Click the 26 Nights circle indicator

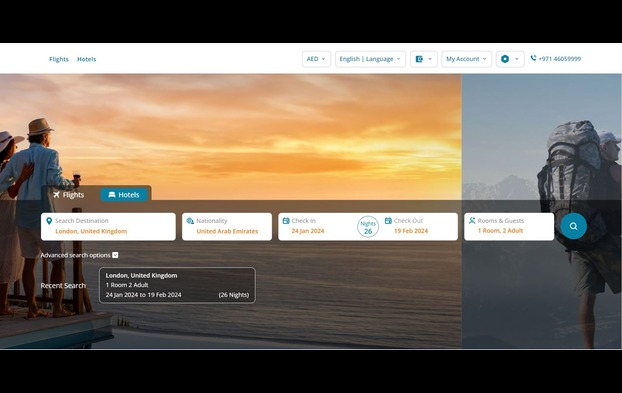pos(368,227)
